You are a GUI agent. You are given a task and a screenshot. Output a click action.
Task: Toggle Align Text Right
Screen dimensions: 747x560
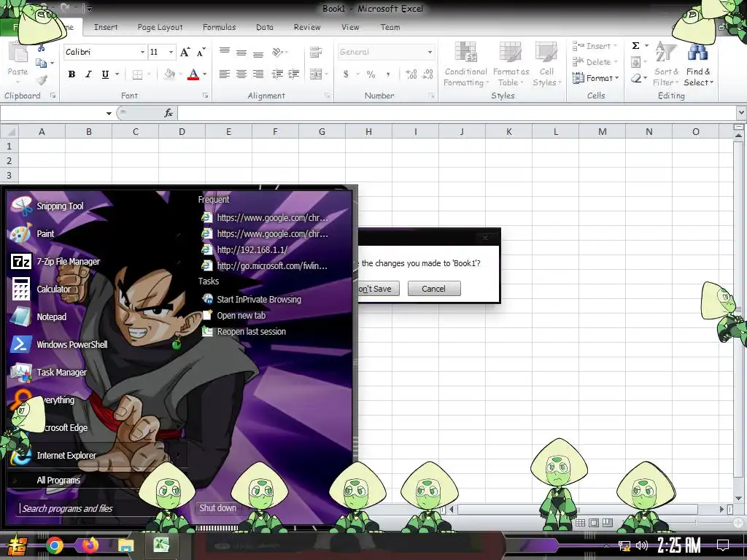point(258,74)
